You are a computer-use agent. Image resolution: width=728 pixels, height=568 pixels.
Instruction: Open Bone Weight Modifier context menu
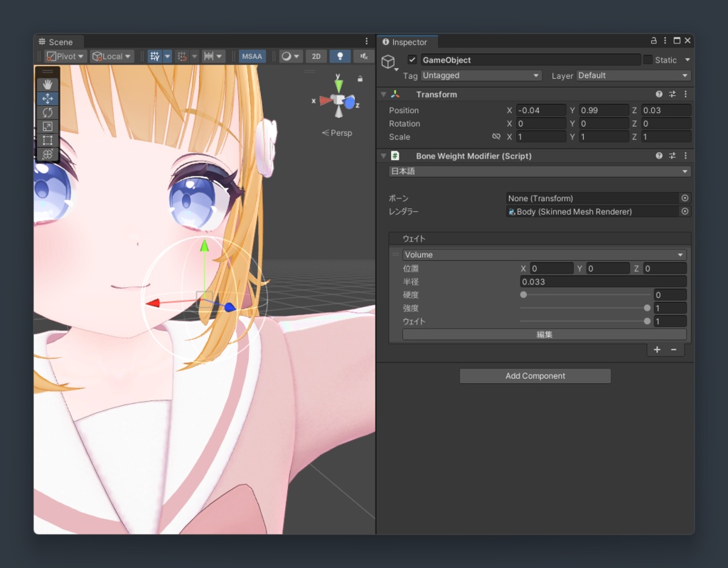tap(686, 156)
